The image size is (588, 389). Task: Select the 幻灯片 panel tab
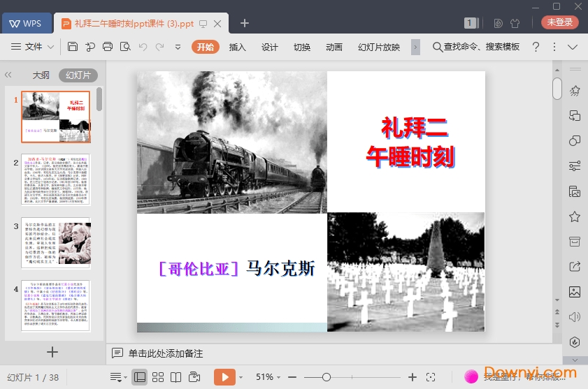click(78, 75)
